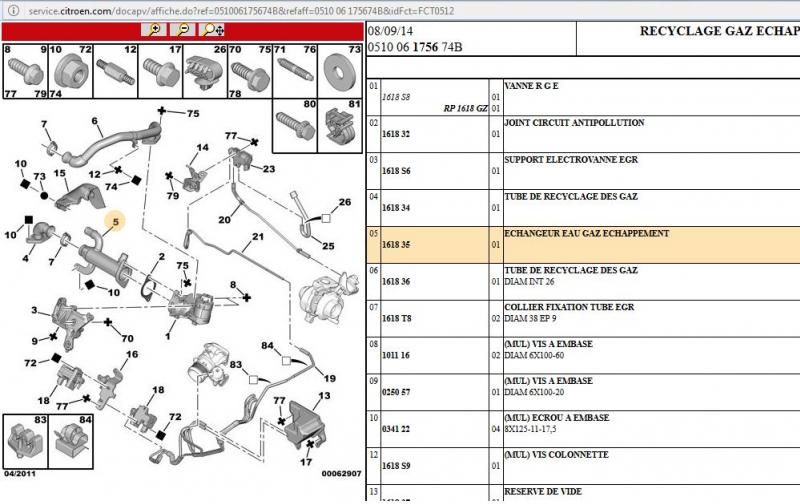Screen dimensions: 800x504
Task: Click callout number 2 near gasket
Action: [162, 257]
